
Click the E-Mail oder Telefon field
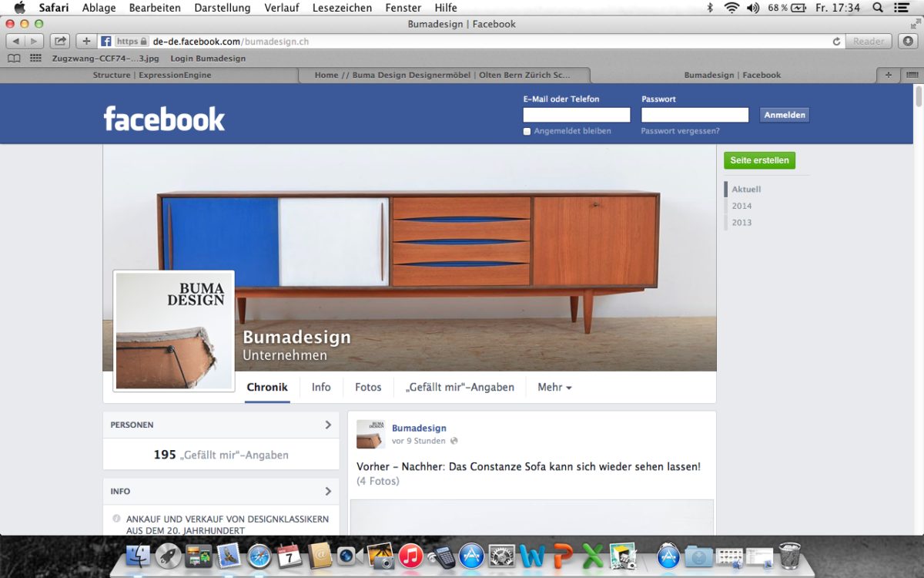point(577,115)
